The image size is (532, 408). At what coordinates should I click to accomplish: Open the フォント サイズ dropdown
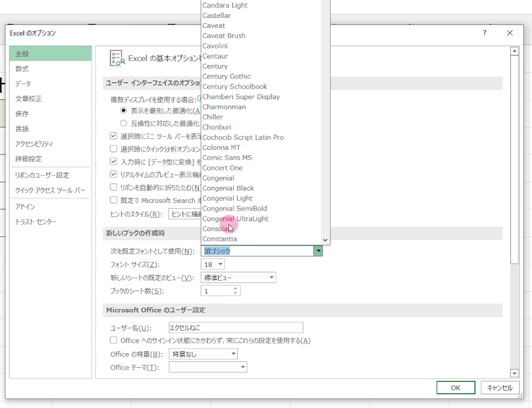click(x=213, y=264)
